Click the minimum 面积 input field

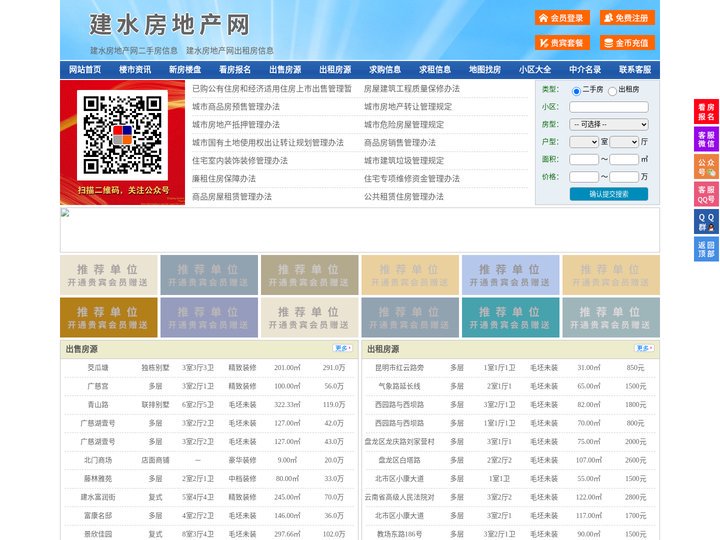[584, 159]
